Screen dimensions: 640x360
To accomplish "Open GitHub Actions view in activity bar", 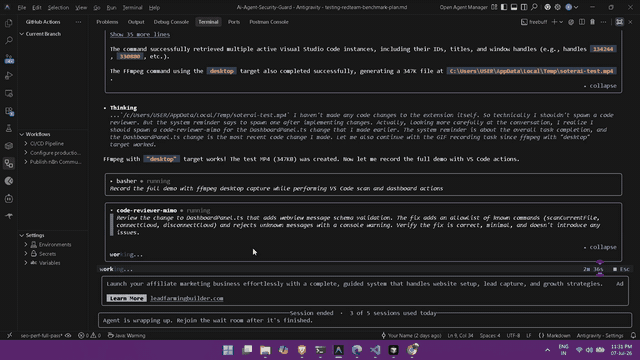I will (9, 164).
